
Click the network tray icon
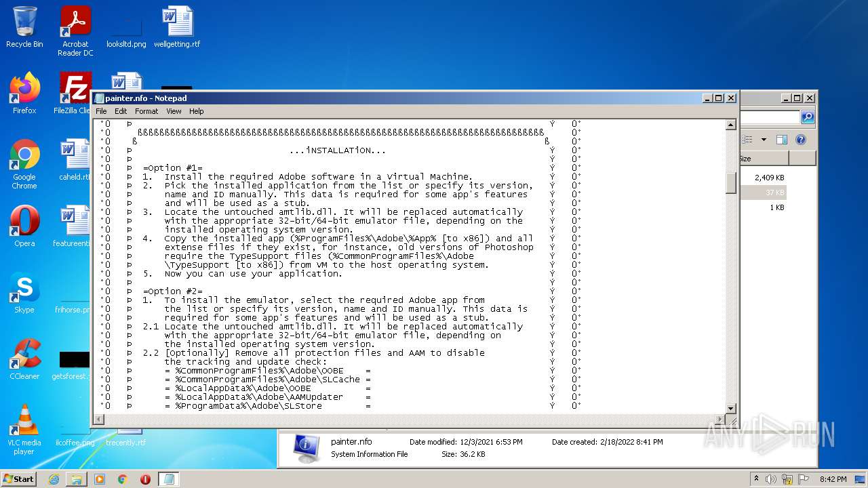point(788,479)
